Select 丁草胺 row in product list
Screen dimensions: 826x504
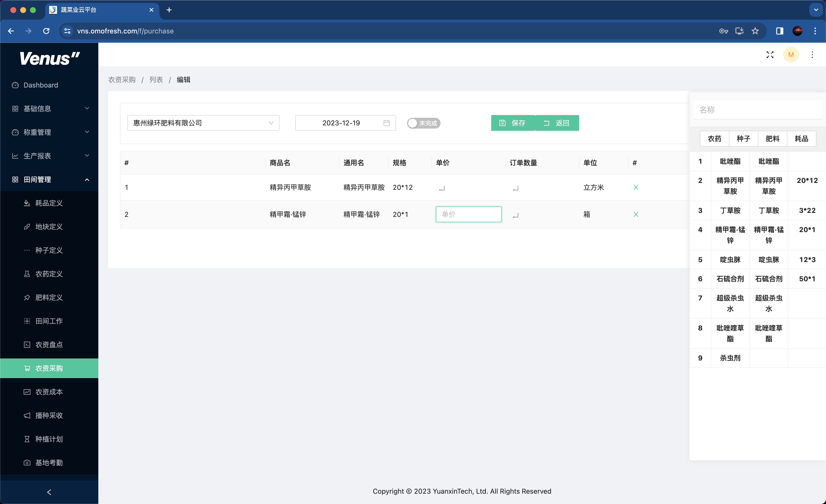pos(758,211)
